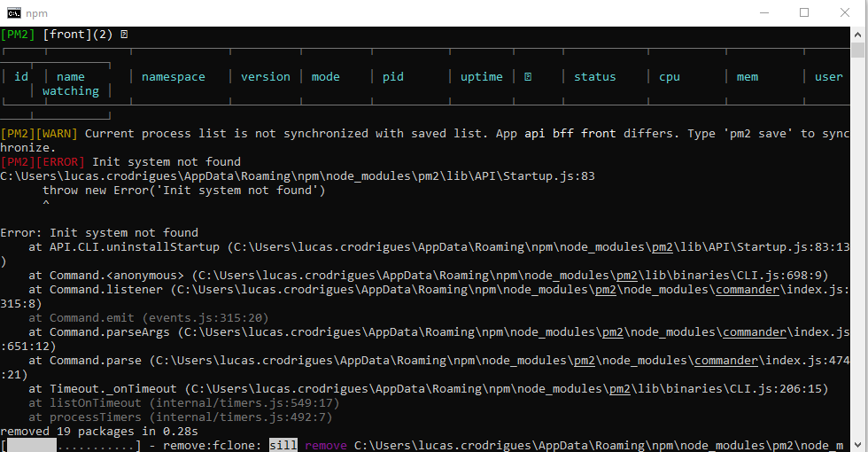Click the scrollbar up arrow
This screenshot has width=868, height=452.
coord(858,34)
